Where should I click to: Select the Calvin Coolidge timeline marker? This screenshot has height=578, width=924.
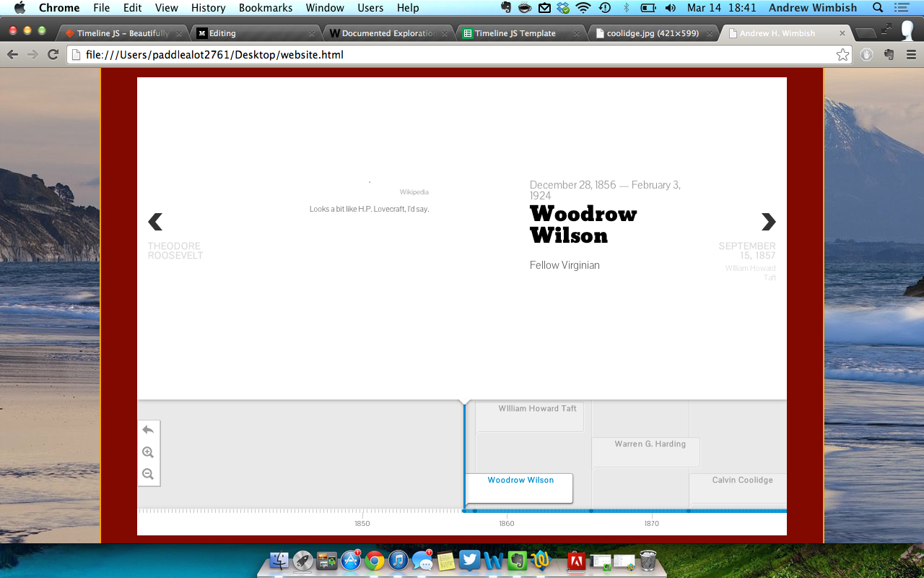[742, 479]
